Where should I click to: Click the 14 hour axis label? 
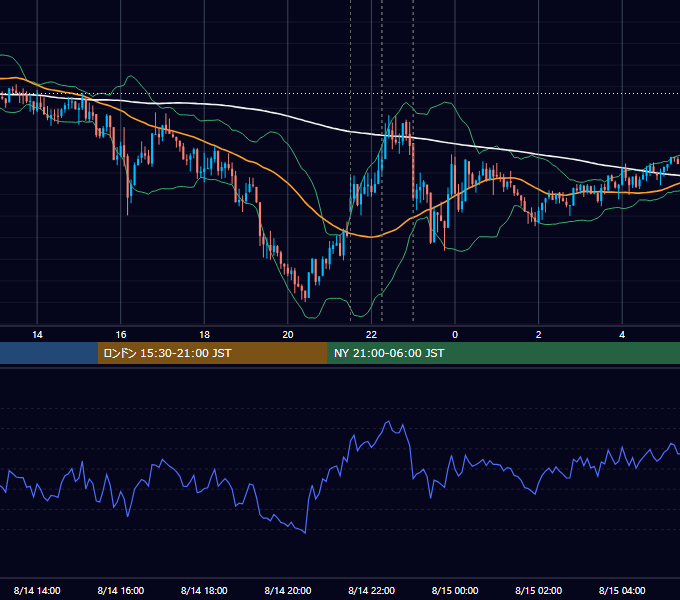tap(37, 334)
